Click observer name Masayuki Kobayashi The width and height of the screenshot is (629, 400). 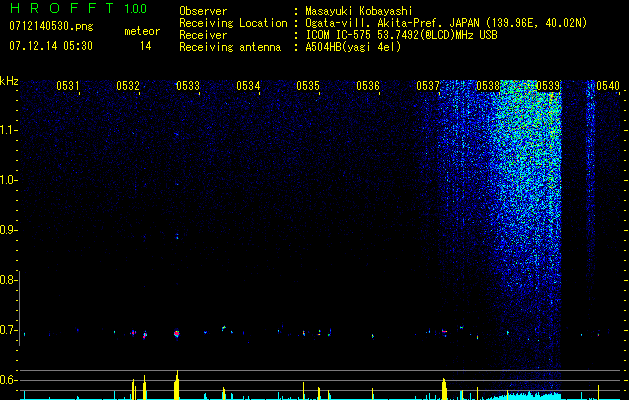359,11
